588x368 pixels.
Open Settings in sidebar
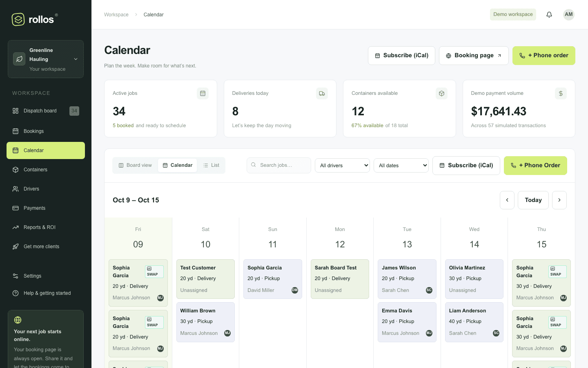coord(46,276)
